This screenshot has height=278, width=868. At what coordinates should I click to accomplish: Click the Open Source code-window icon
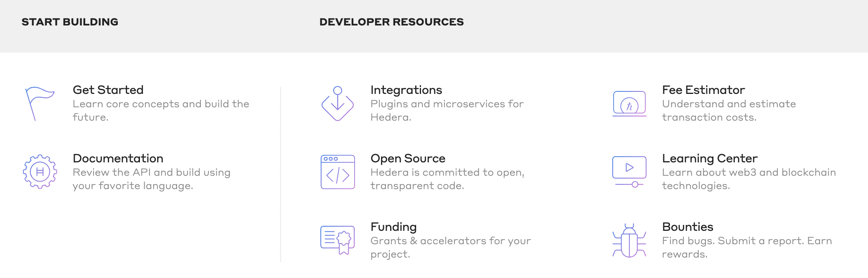coord(338,172)
